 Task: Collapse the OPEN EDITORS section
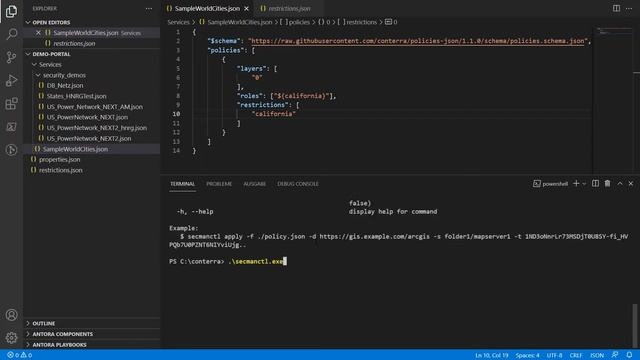[x=51, y=22]
